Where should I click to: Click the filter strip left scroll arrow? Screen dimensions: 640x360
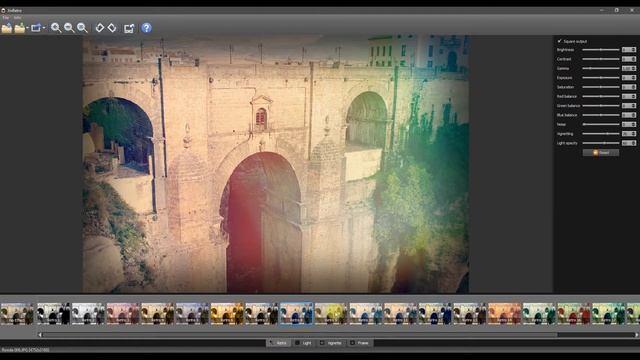tap(40, 335)
